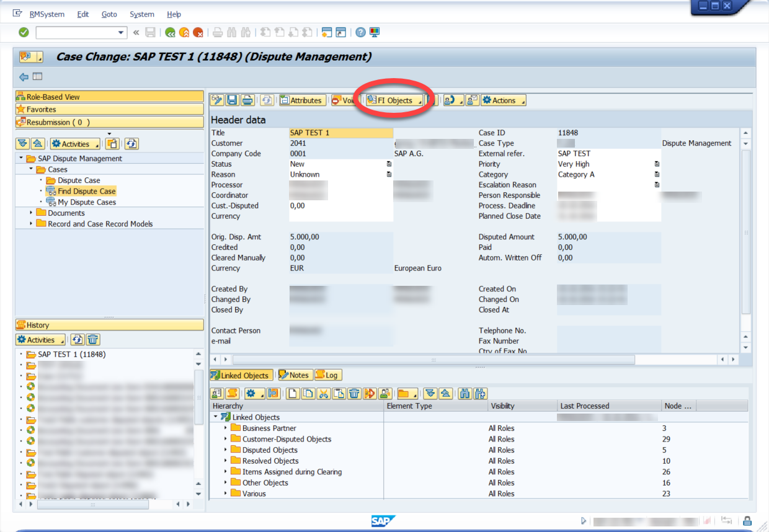769x532 pixels.
Task: Click the binoculars Find icon in Linked Objects toolbar
Action: click(x=466, y=393)
